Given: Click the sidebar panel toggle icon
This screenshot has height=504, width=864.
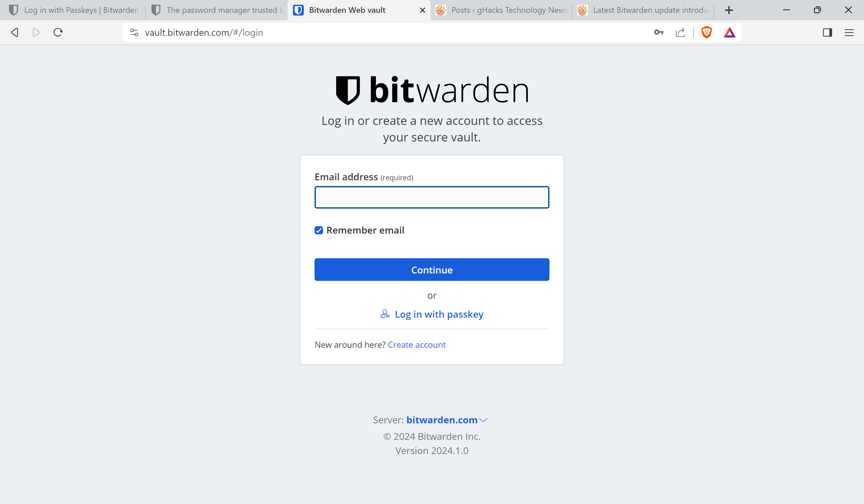Looking at the screenshot, I should coord(828,32).
